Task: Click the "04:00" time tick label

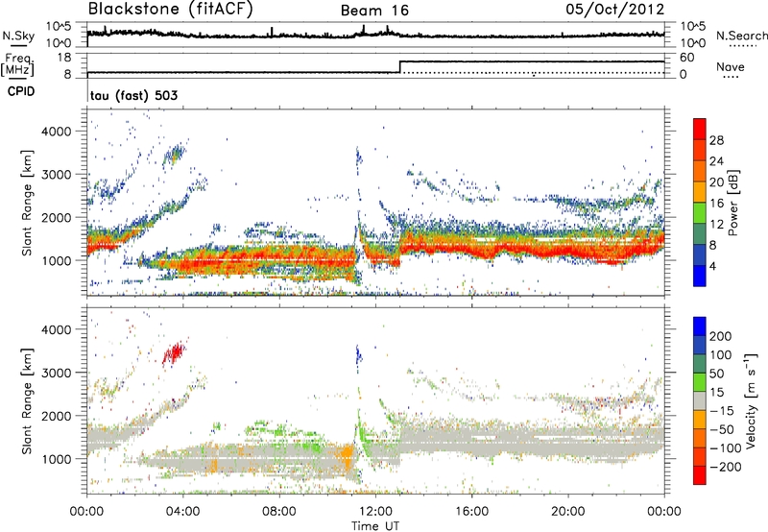Action: 183,512
